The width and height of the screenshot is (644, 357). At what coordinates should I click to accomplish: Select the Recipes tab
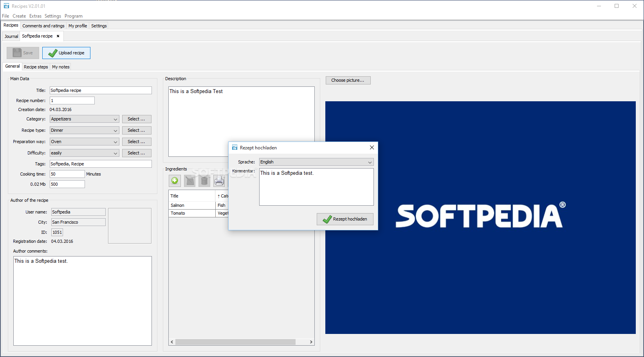pos(11,25)
